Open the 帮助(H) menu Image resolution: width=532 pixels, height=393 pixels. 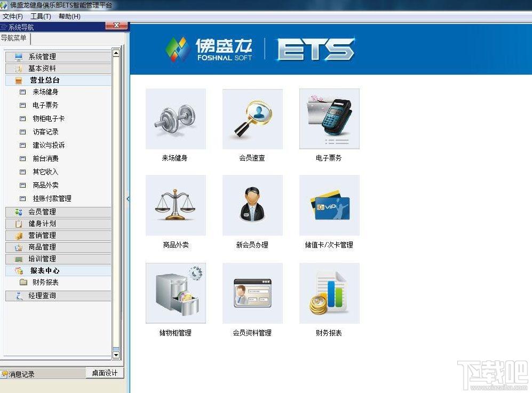[x=69, y=17]
